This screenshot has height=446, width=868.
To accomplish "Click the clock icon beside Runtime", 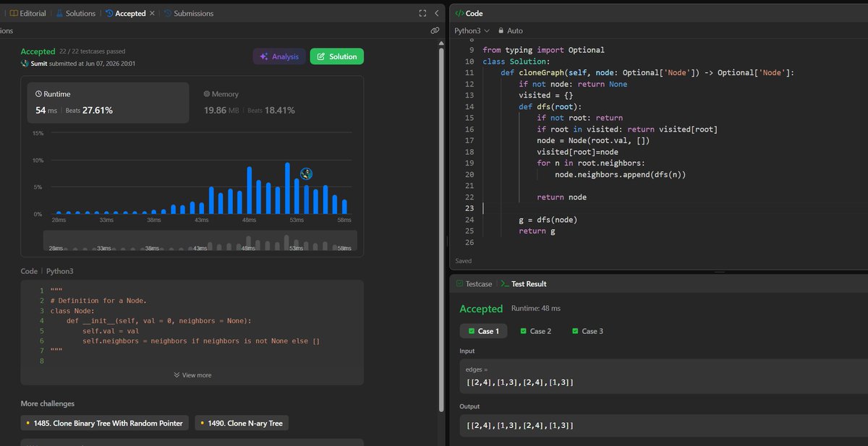I will point(38,94).
